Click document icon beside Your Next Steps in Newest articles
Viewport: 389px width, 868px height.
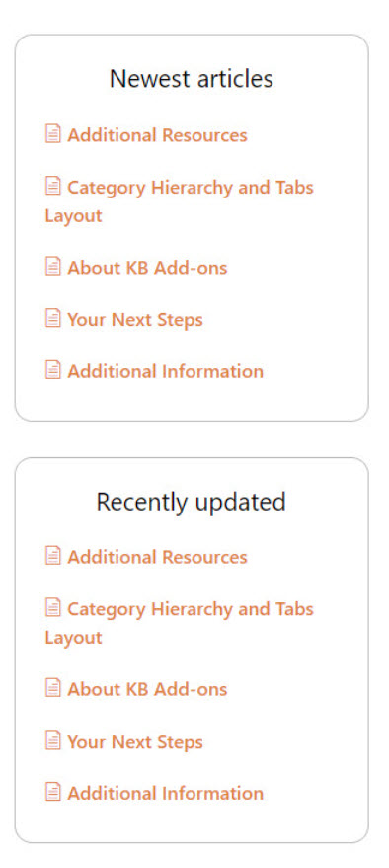pyautogui.click(x=52, y=318)
